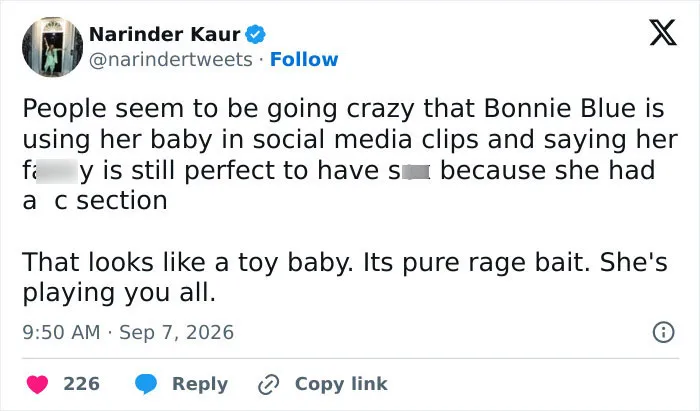This screenshot has height=411, width=700.
Task: Click the 'People seem to be going crazy' paragraph
Action: coord(350,154)
